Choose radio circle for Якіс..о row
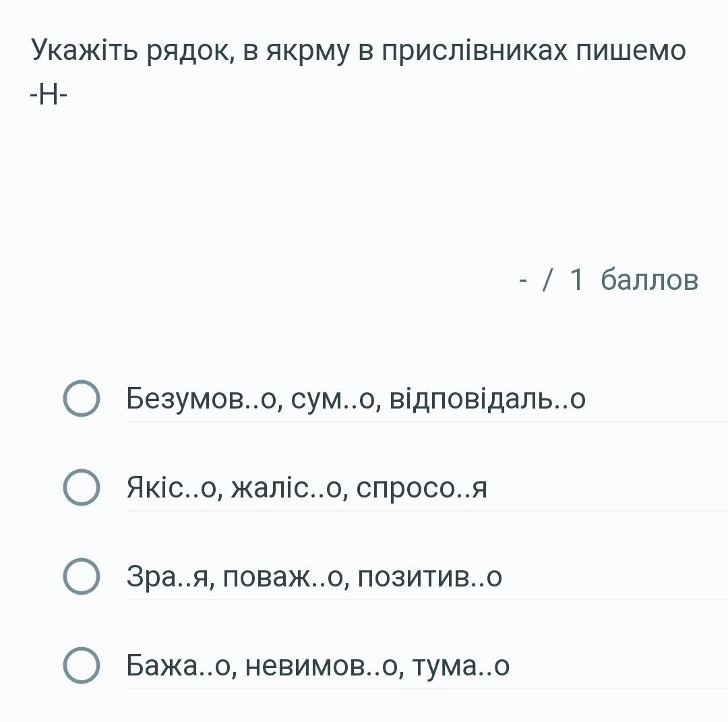 click(82, 487)
